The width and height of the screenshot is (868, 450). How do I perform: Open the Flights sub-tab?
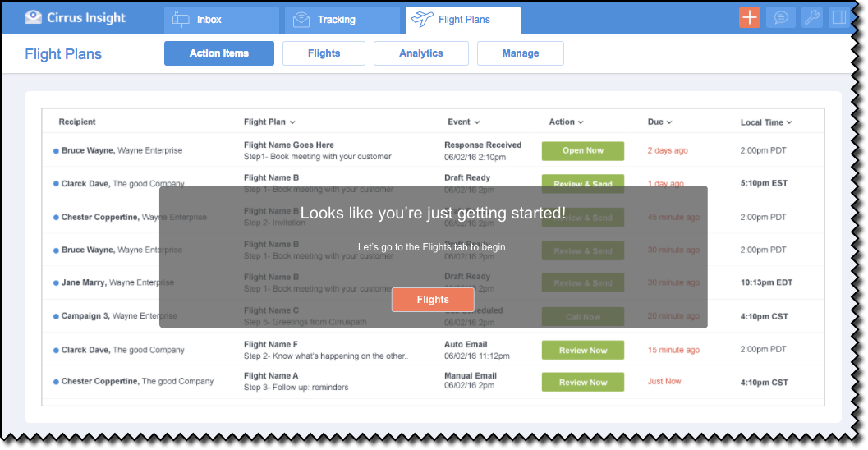pyautogui.click(x=324, y=53)
